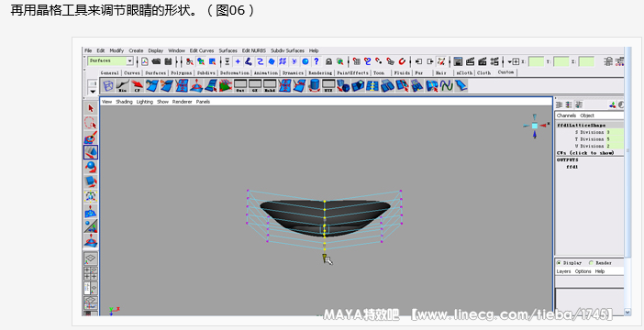Enable Snap to curves icon
The image size is (644, 330).
[x=368, y=61]
